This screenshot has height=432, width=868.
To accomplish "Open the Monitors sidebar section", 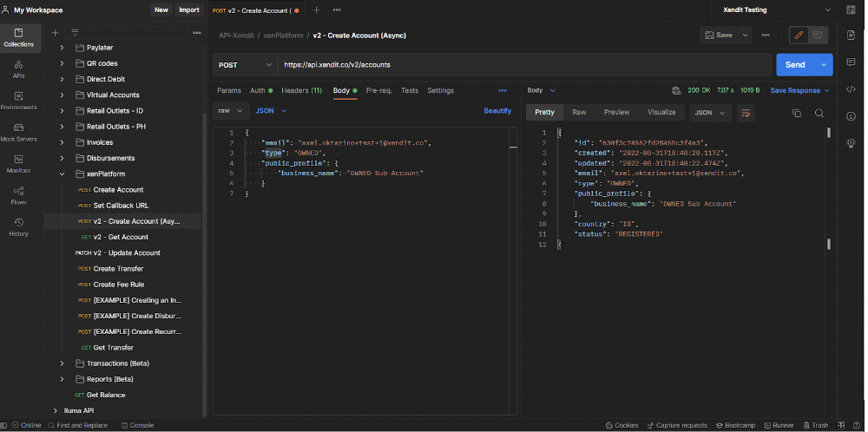I will click(19, 164).
